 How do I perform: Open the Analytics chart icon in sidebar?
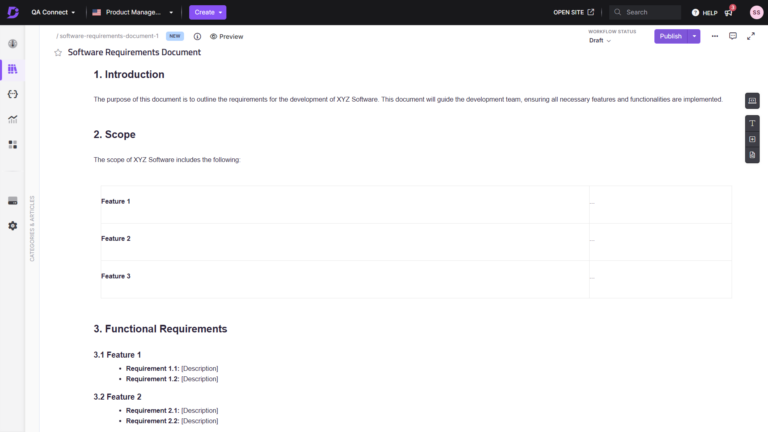coord(12,119)
